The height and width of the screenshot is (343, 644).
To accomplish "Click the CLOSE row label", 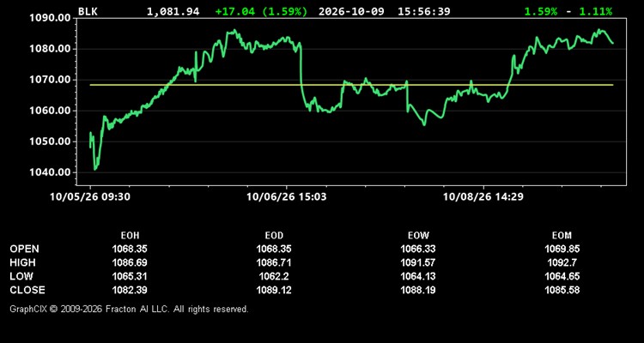I will [x=27, y=290].
